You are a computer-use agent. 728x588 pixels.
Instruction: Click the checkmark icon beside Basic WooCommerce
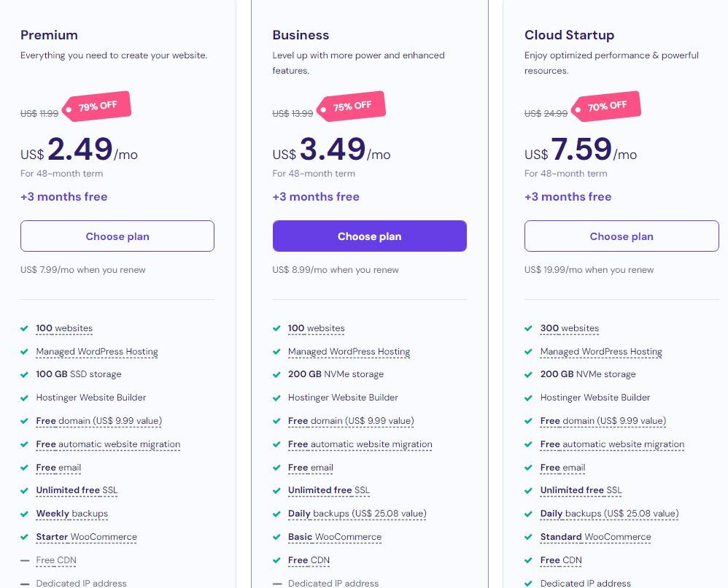tap(276, 538)
